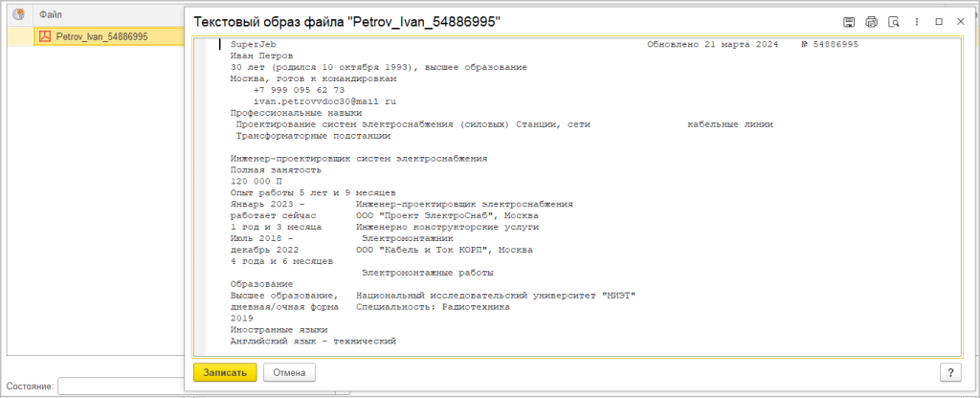This screenshot has width=980, height=398.
Task: Open help with the question mark button
Action: coord(950,372)
